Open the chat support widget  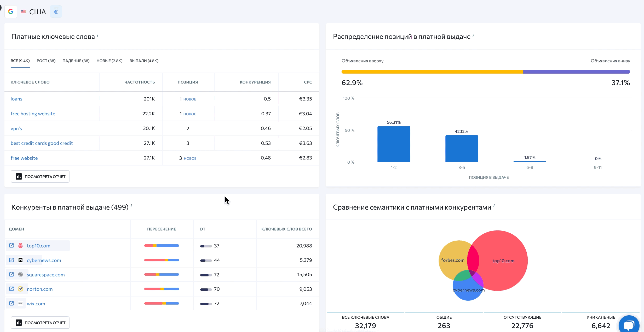pyautogui.click(x=629, y=325)
